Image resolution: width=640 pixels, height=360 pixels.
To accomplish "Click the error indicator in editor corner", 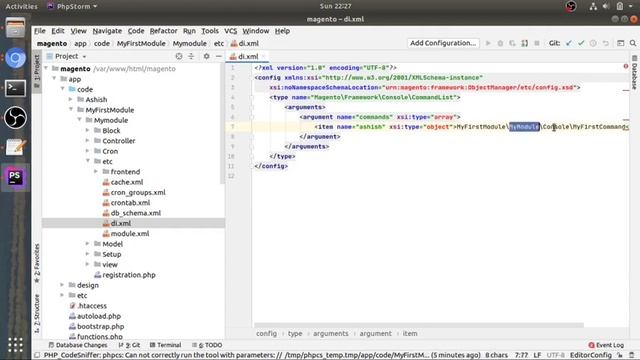I will [626, 66].
